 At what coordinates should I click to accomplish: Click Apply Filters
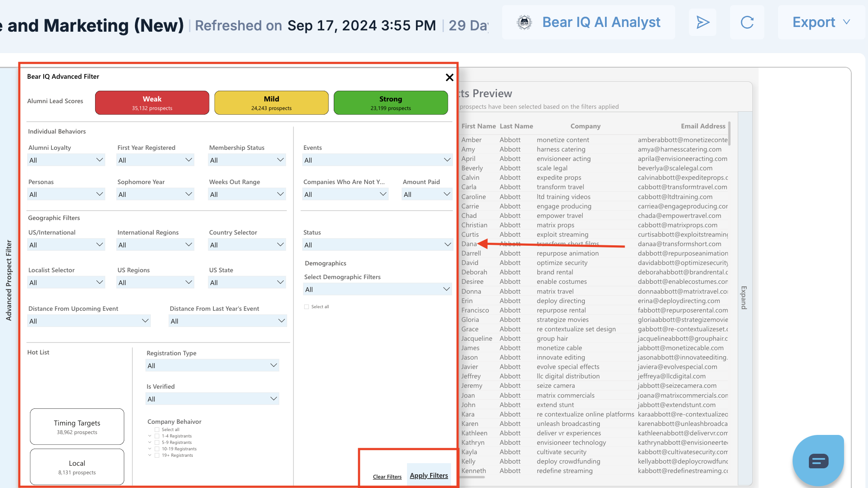[x=429, y=476]
